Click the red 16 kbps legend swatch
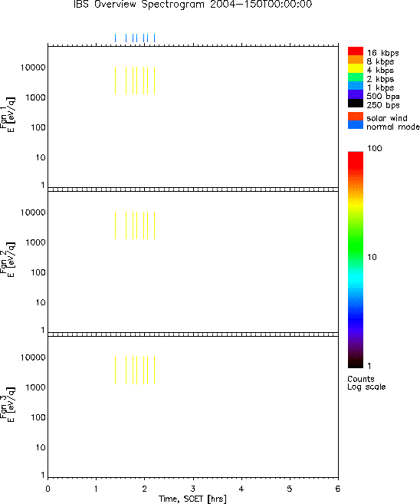Screen dimensions: 420x504 click(x=356, y=51)
